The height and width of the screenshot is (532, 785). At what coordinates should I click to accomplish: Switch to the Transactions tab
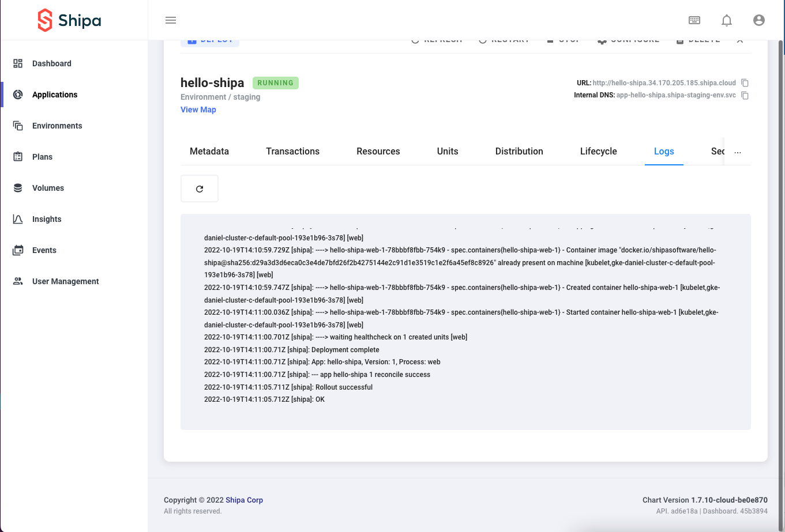pyautogui.click(x=293, y=151)
